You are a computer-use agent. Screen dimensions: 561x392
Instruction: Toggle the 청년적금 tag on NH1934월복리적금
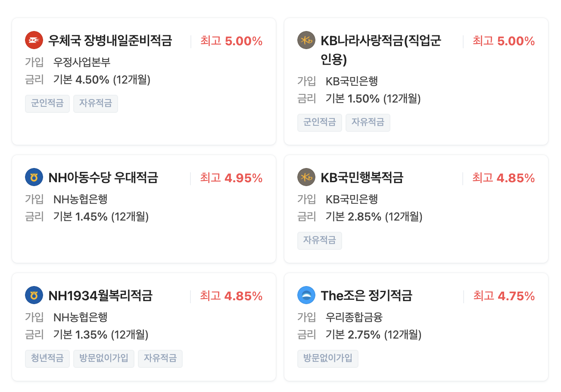click(x=47, y=358)
